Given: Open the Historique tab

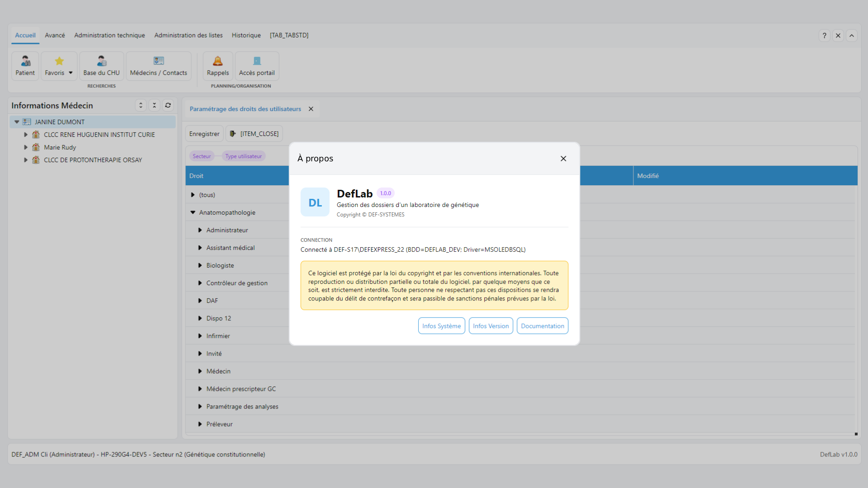Looking at the screenshot, I should pyautogui.click(x=246, y=35).
